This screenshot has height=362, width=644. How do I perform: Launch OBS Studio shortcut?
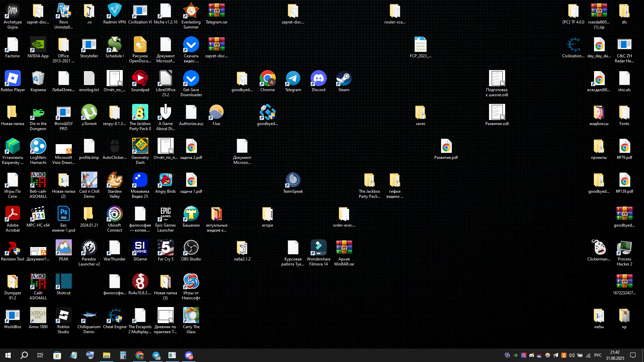(x=191, y=251)
